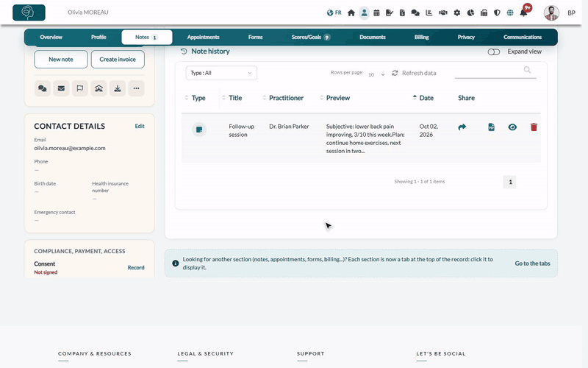Click the search magnifier icon in Note history

click(x=527, y=70)
